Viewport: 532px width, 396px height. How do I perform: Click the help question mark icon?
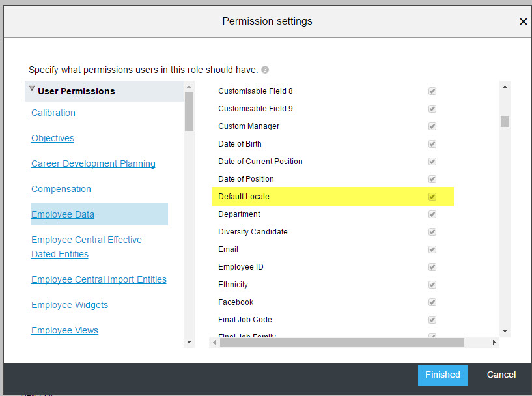pos(265,70)
